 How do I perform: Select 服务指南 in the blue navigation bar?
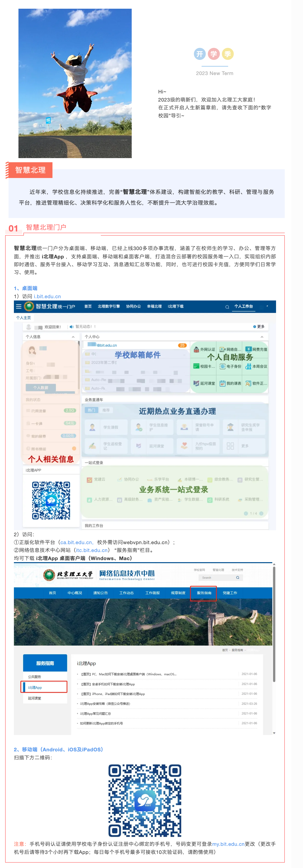pos(204,593)
